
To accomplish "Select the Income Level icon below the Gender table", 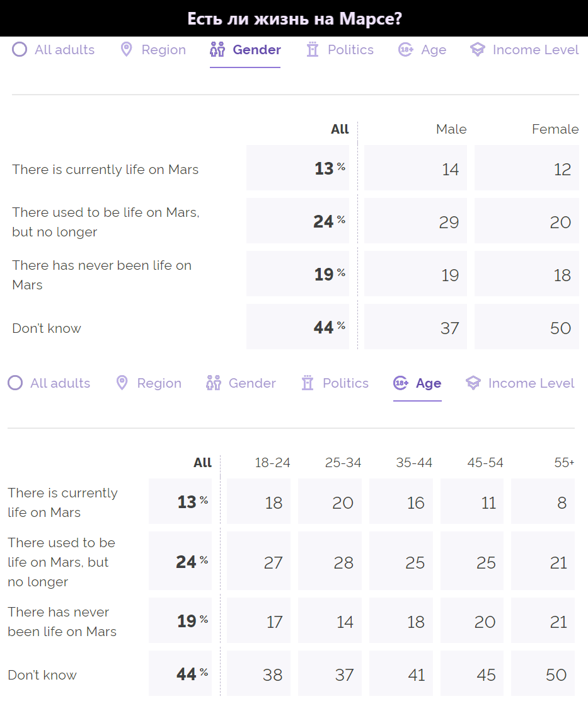I will pyautogui.click(x=473, y=383).
